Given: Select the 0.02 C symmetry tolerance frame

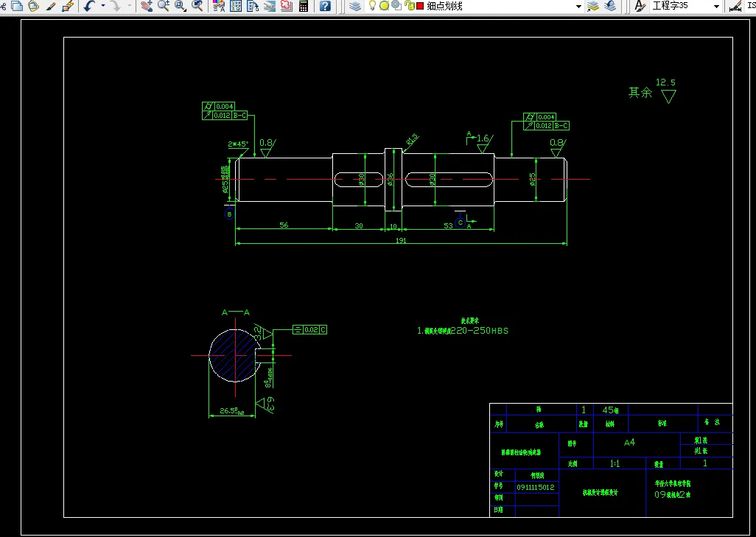Looking at the screenshot, I should click(310, 330).
